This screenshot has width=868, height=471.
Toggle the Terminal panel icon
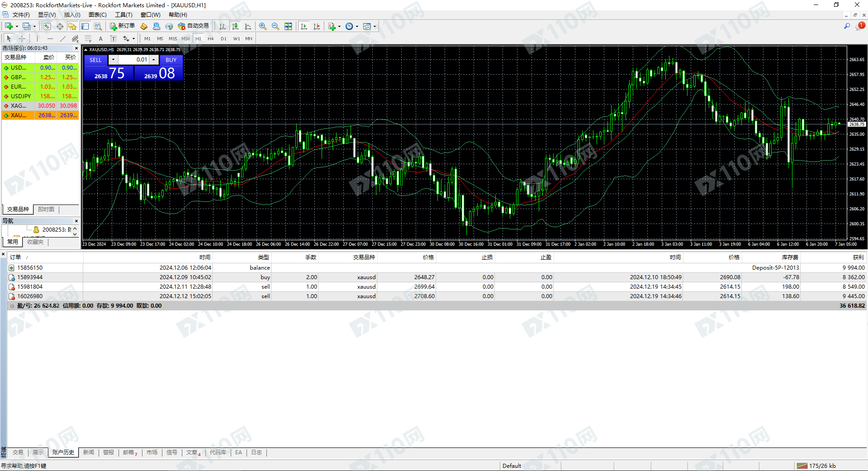tap(85, 26)
